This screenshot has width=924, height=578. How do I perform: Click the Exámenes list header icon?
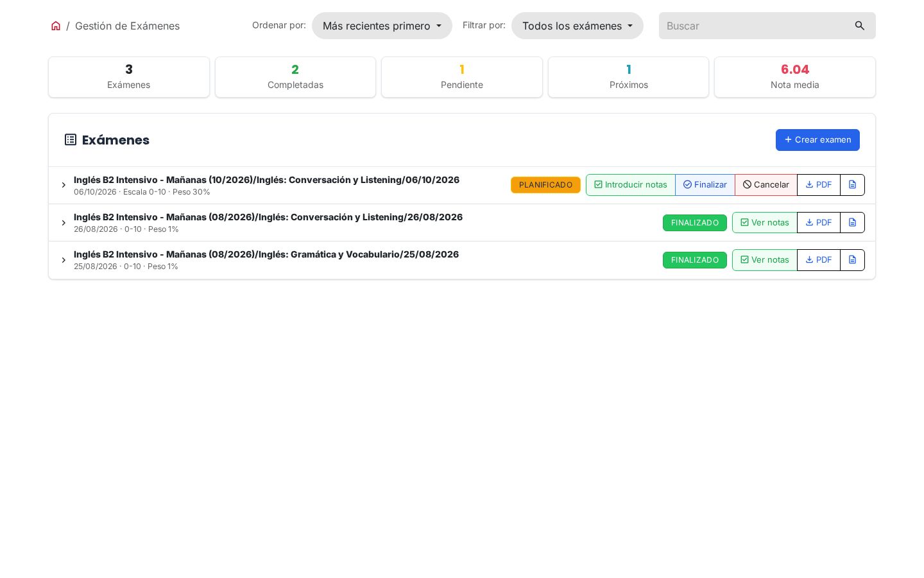71,139
